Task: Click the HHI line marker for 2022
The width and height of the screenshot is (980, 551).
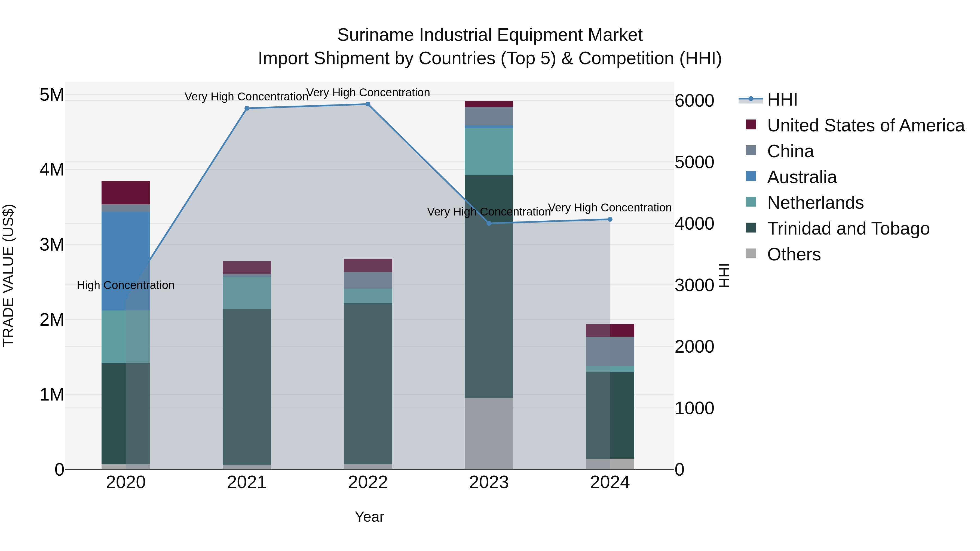Action: (x=368, y=104)
